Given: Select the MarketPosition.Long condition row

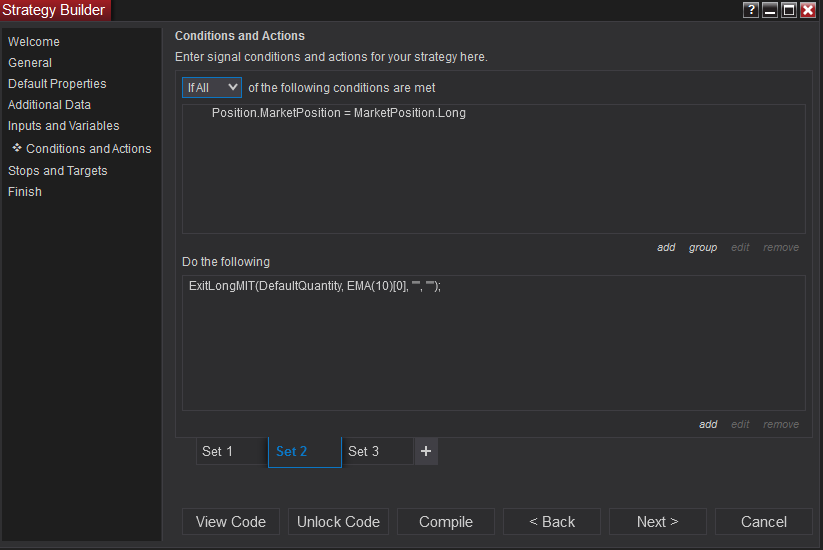Looking at the screenshot, I should tap(338, 113).
